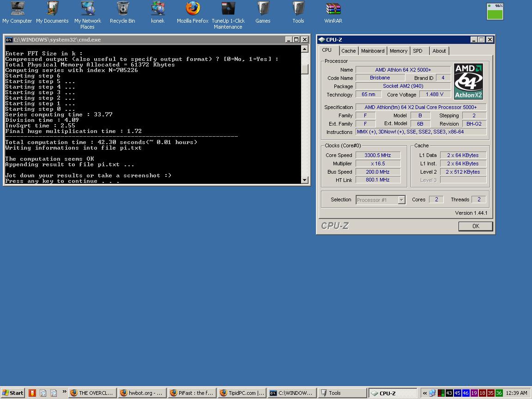Click cmd scrollbar up arrow
Screen dimensions: 532x399
click(305, 49)
